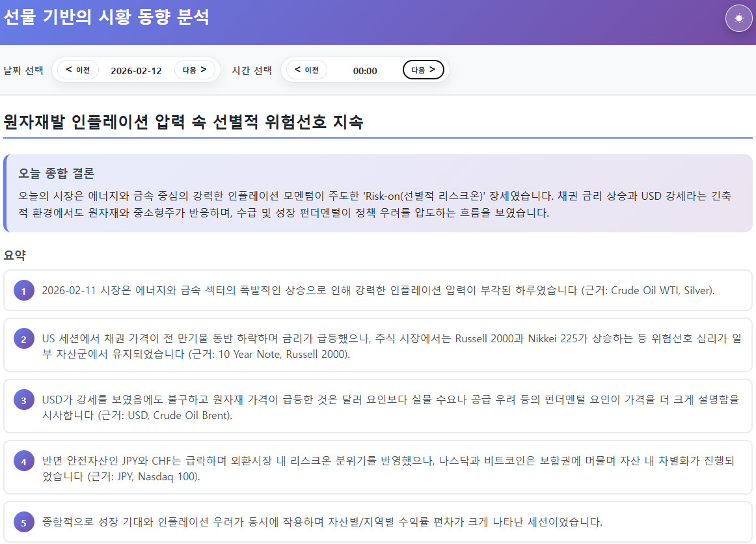
Task: Go to previous time with 이전 button
Action: click(x=306, y=70)
